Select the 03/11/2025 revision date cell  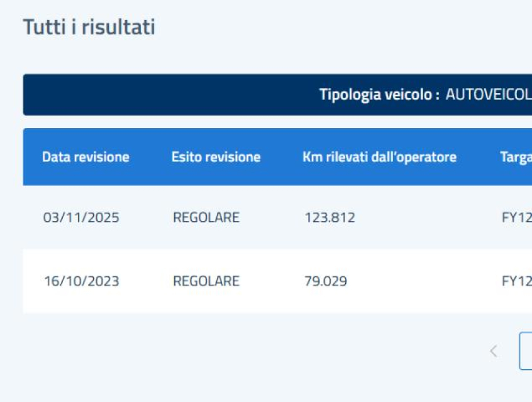pos(81,218)
